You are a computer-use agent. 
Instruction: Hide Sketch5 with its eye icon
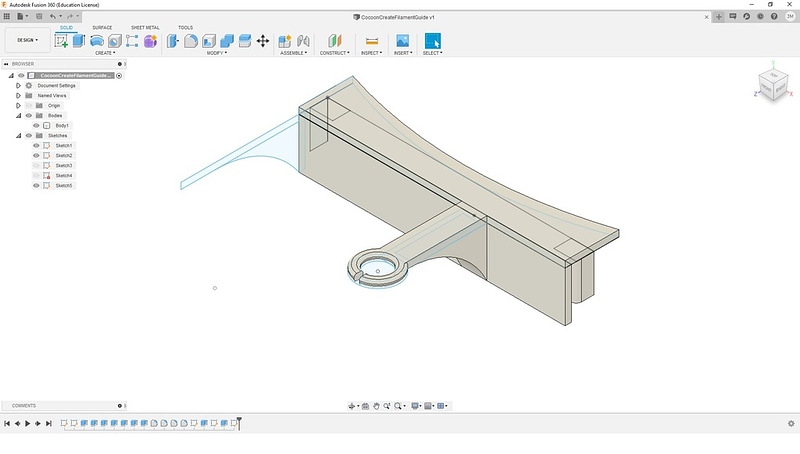(36, 186)
